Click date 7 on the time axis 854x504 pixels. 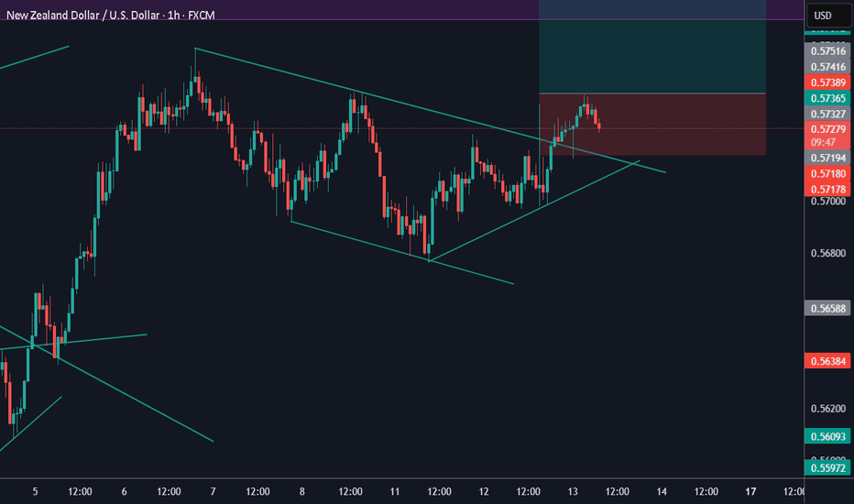point(213,491)
